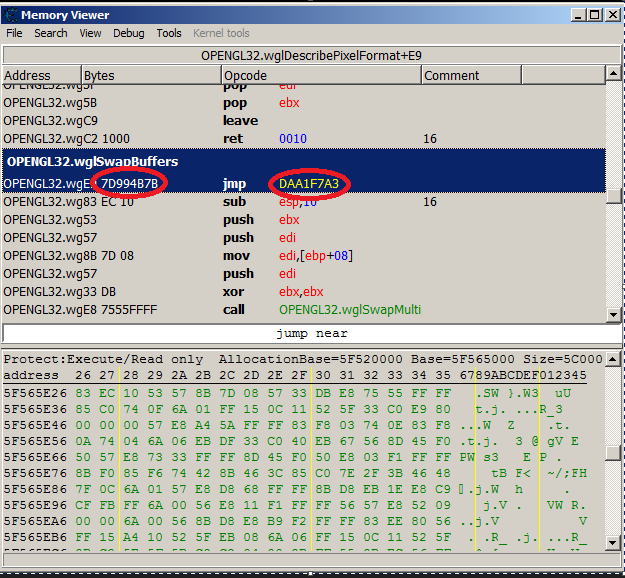The height and width of the screenshot is (578, 625).
Task: Open the Debug menu
Action: (128, 33)
